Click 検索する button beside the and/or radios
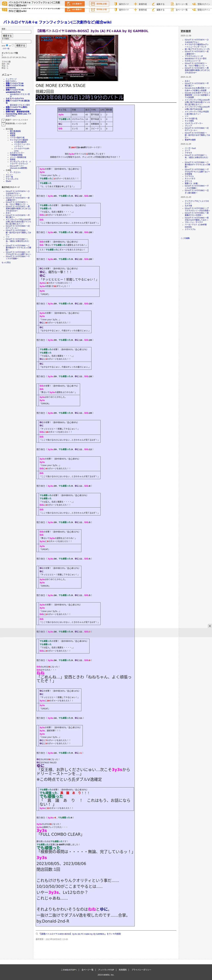 click(x=20, y=46)
